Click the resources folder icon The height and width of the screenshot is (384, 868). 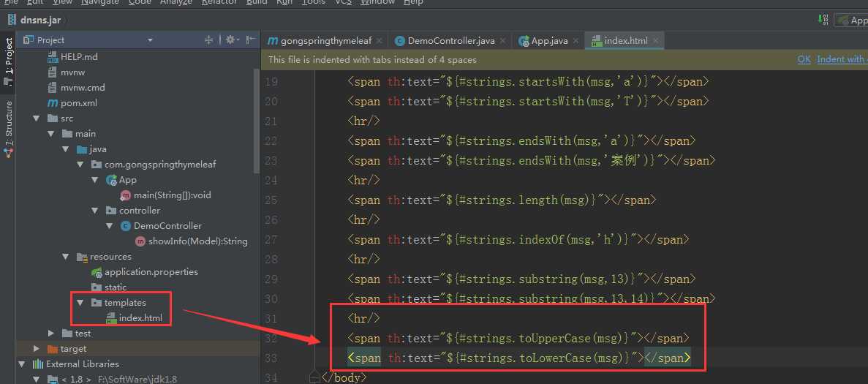point(82,257)
